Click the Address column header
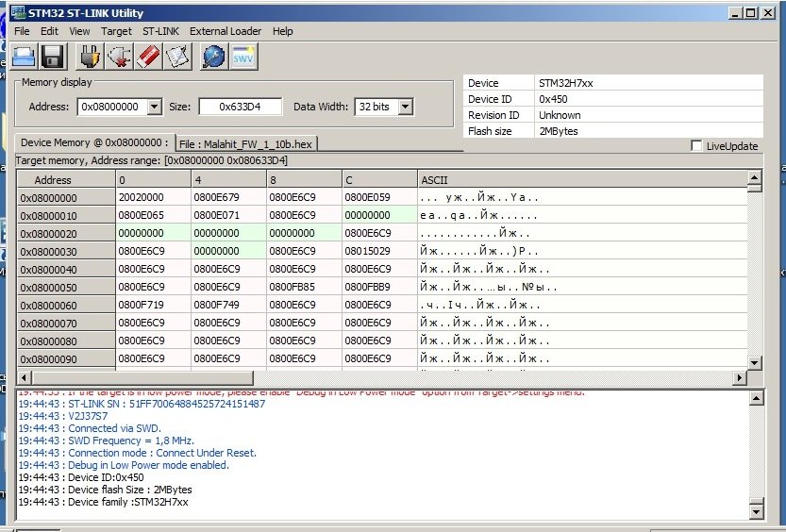Image resolution: width=786 pixels, height=532 pixels. point(66,180)
